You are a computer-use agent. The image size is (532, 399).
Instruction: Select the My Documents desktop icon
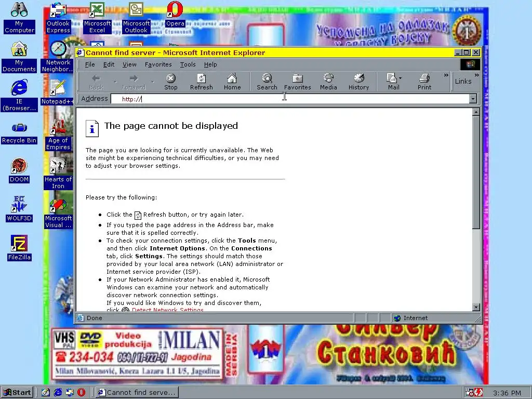tap(19, 57)
